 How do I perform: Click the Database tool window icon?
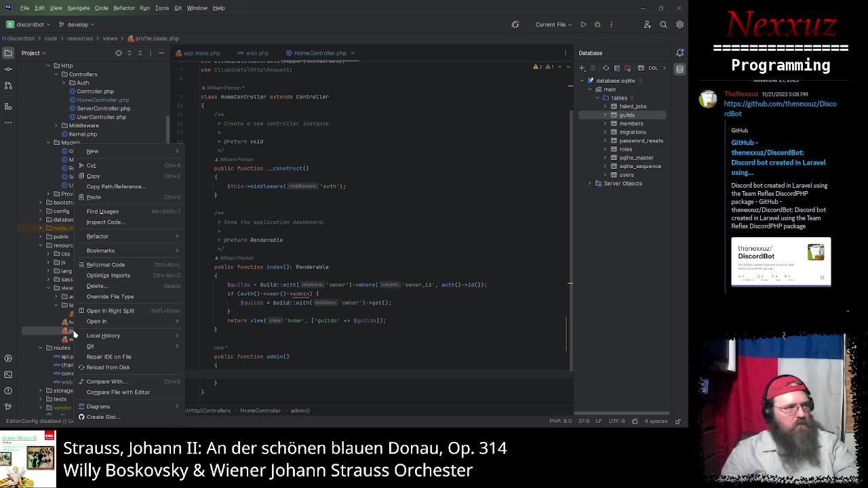tap(679, 68)
